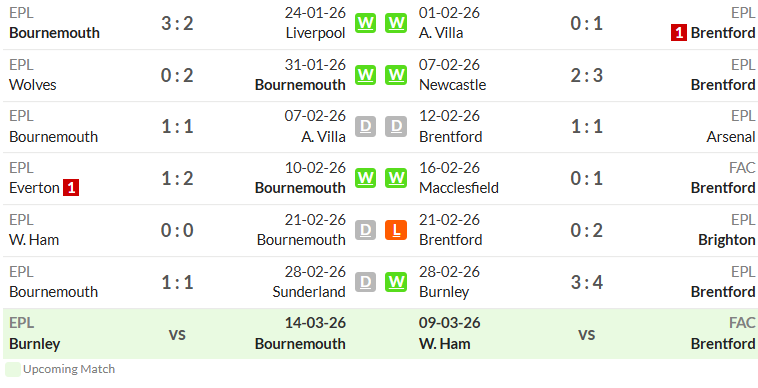Select the Macclesfield team name
The height and width of the screenshot is (388, 758).
pos(459,188)
